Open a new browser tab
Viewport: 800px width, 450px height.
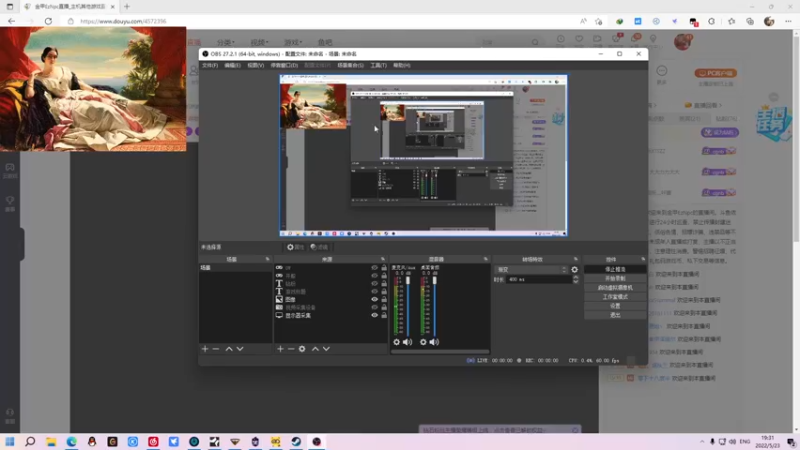127,7
